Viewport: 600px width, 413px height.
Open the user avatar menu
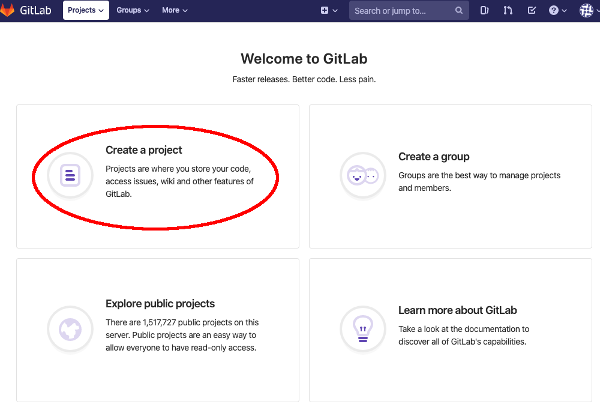[588, 10]
